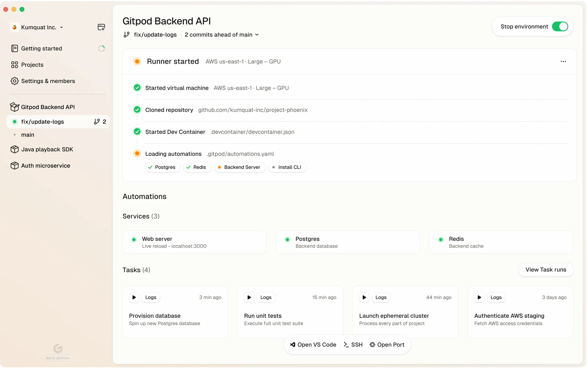Image resolution: width=588 pixels, height=370 pixels.
Task: Click the Postgres automation chip
Action: (163, 167)
